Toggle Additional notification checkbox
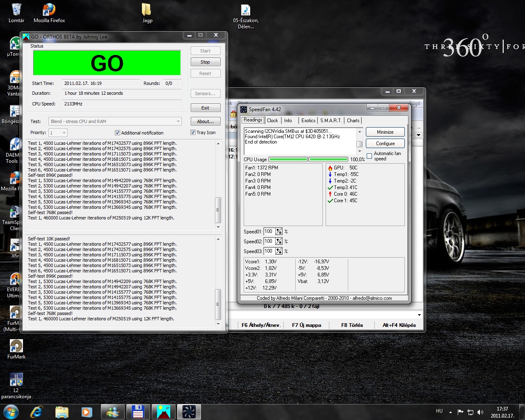 coord(117,132)
